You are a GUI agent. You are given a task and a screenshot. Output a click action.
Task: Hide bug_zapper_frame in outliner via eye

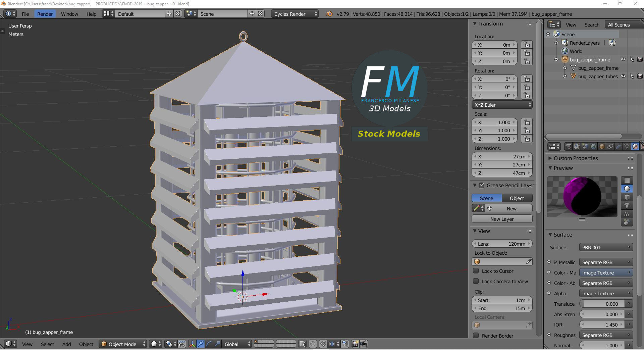(623, 59)
